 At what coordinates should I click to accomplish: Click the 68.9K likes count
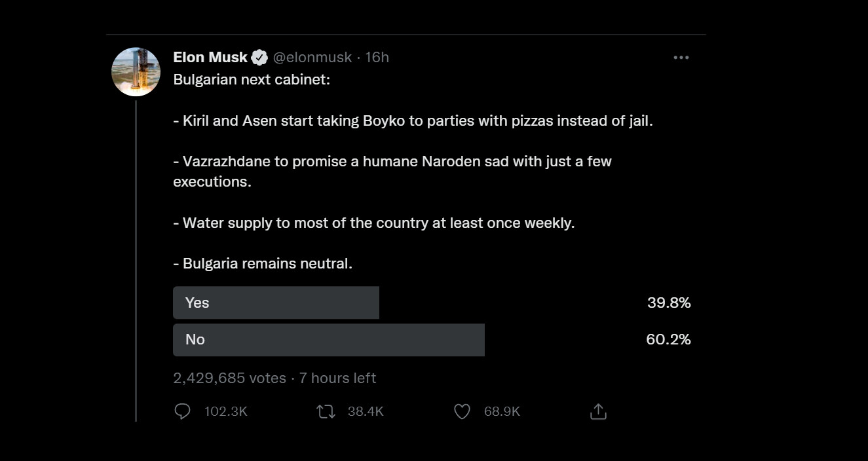[x=502, y=411]
